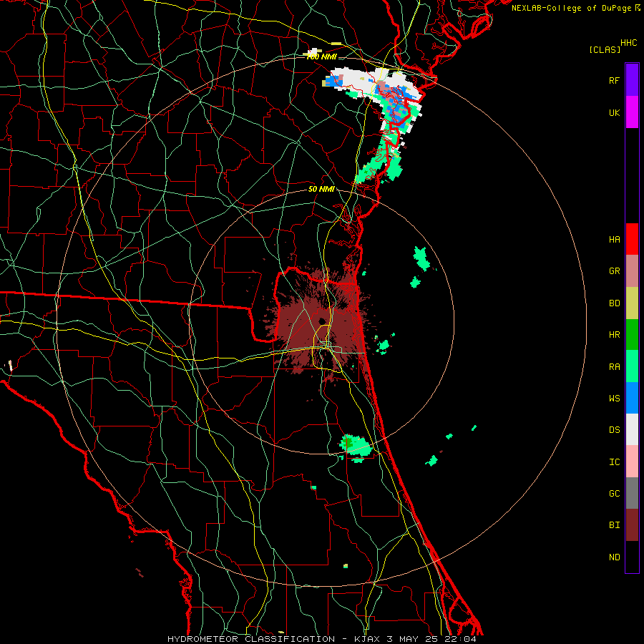Click the WS blue legend swatch
644x644 pixels.
632,398
